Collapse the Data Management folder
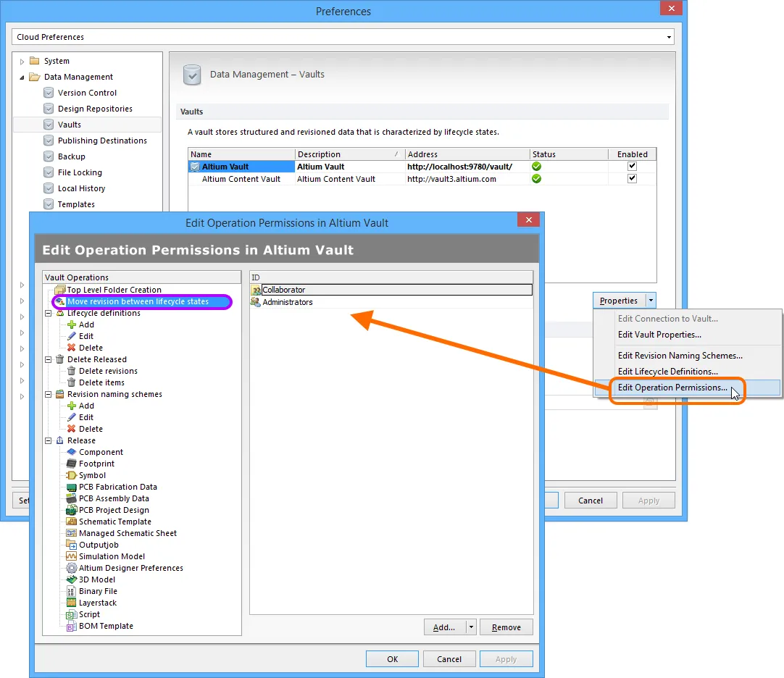This screenshot has height=678, width=784. pos(22,78)
